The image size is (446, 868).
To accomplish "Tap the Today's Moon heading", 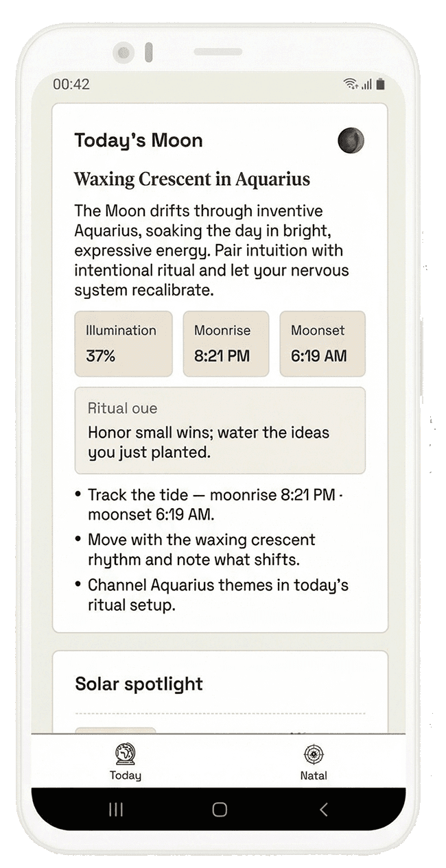I will coord(139,141).
